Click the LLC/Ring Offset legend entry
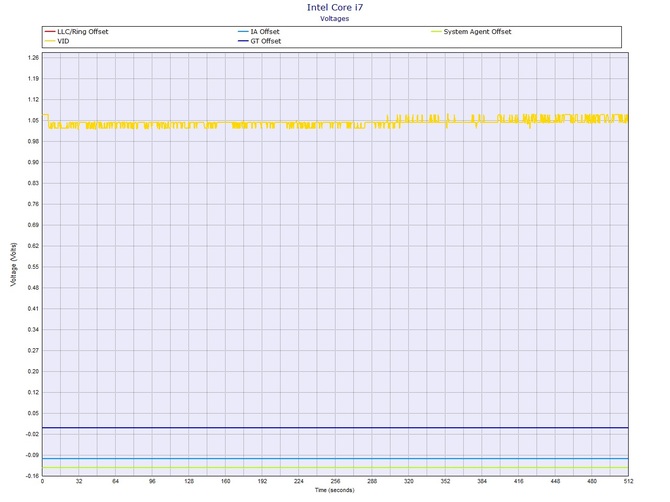This screenshot has width=670, height=502. pyautogui.click(x=76, y=32)
